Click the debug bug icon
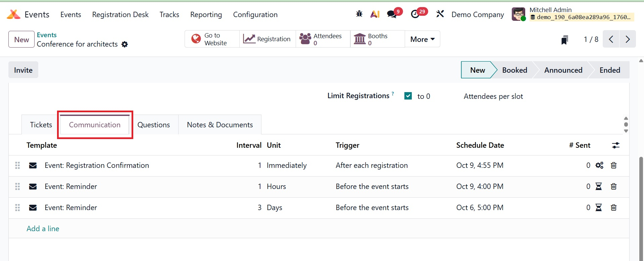Image resolution: width=644 pixels, height=261 pixels. 359,14
